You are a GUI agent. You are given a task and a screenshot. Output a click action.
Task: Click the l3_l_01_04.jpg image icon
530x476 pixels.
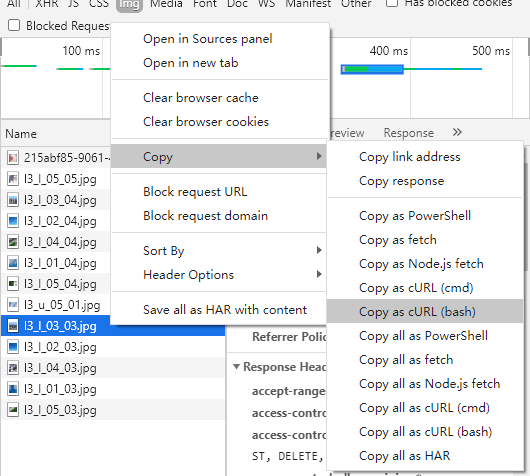tap(13, 263)
